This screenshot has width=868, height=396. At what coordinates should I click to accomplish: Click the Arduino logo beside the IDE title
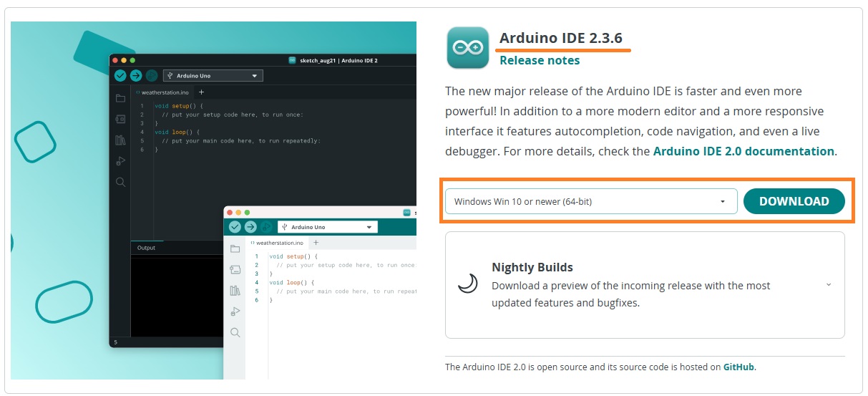click(467, 48)
